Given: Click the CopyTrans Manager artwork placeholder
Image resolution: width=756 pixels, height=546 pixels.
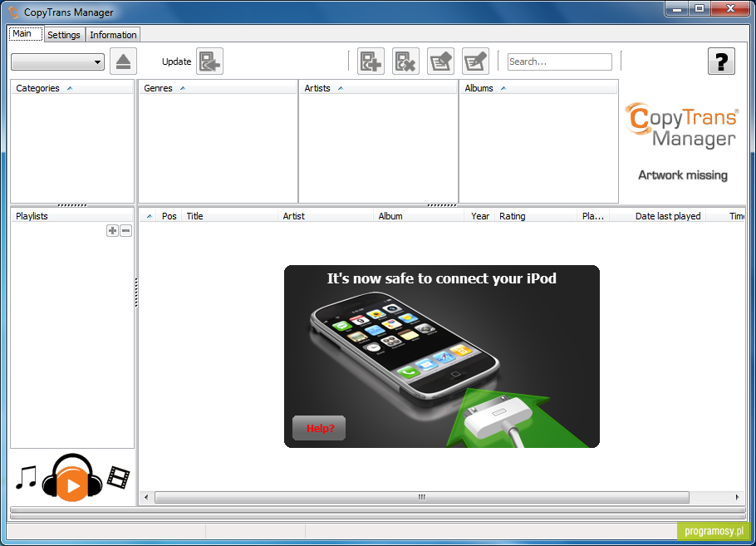Looking at the screenshot, I should point(682,140).
